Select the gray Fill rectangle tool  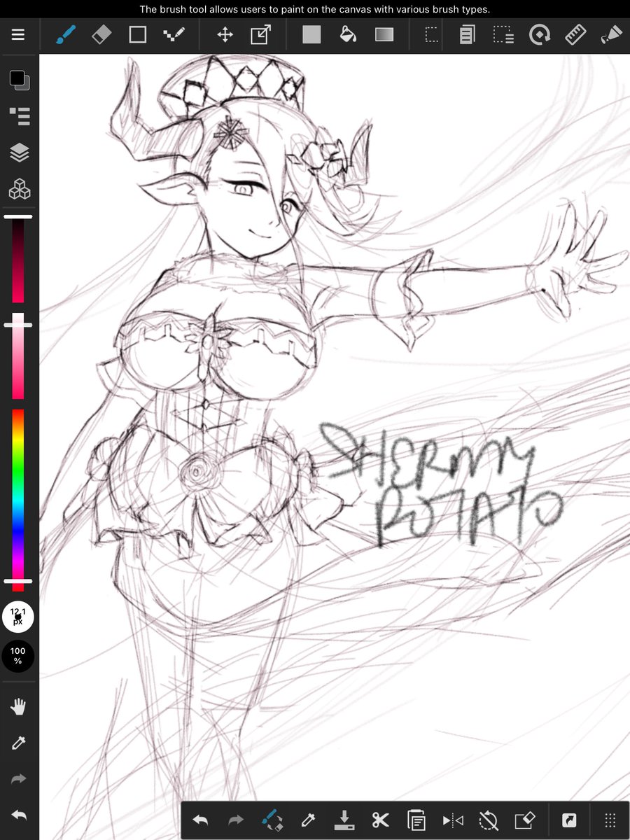311,34
